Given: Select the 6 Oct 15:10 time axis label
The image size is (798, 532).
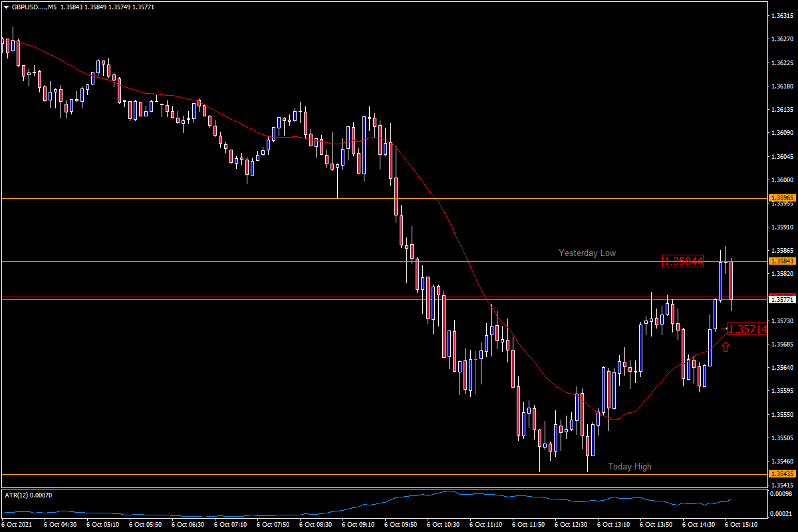Looking at the screenshot, I should click(741, 523).
